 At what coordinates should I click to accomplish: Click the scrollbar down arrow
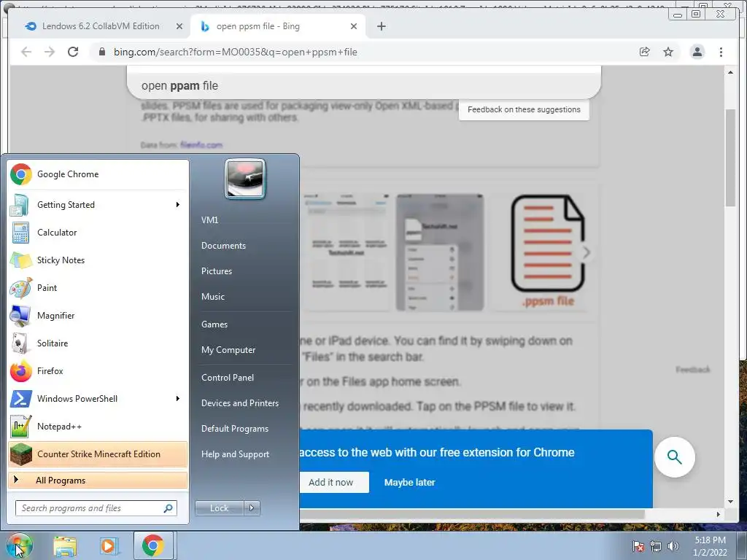[730, 502]
